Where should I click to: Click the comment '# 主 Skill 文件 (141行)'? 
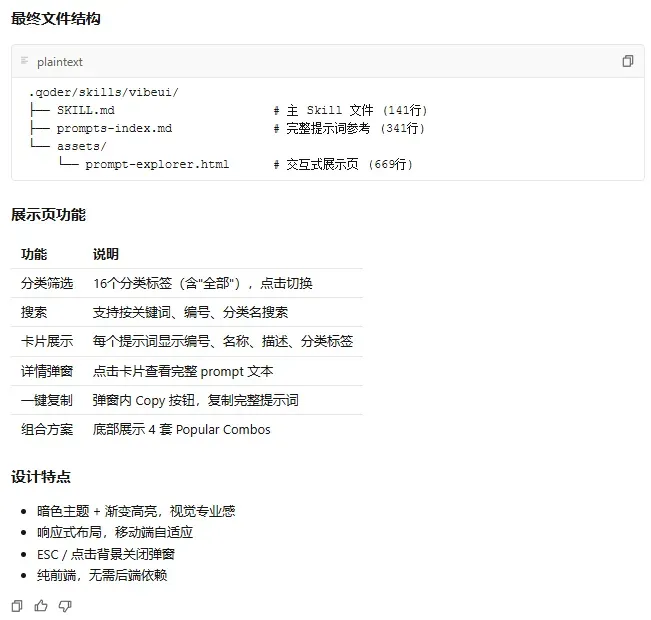point(350,110)
